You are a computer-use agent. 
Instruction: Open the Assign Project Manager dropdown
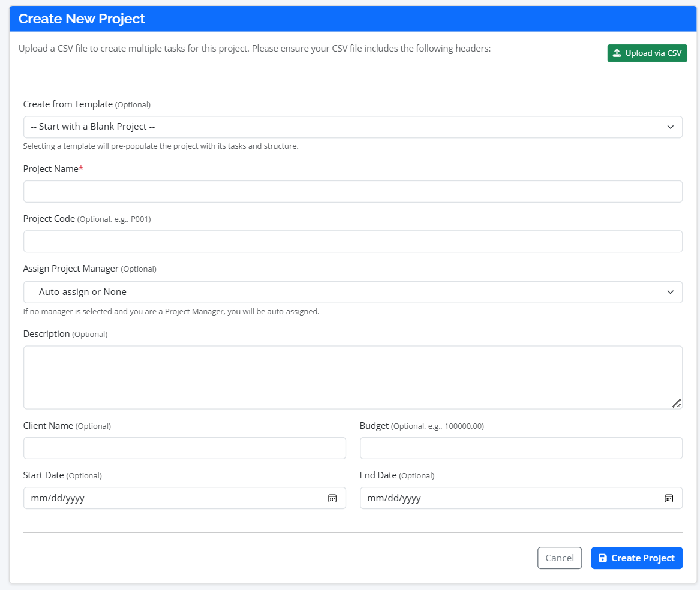coord(353,292)
